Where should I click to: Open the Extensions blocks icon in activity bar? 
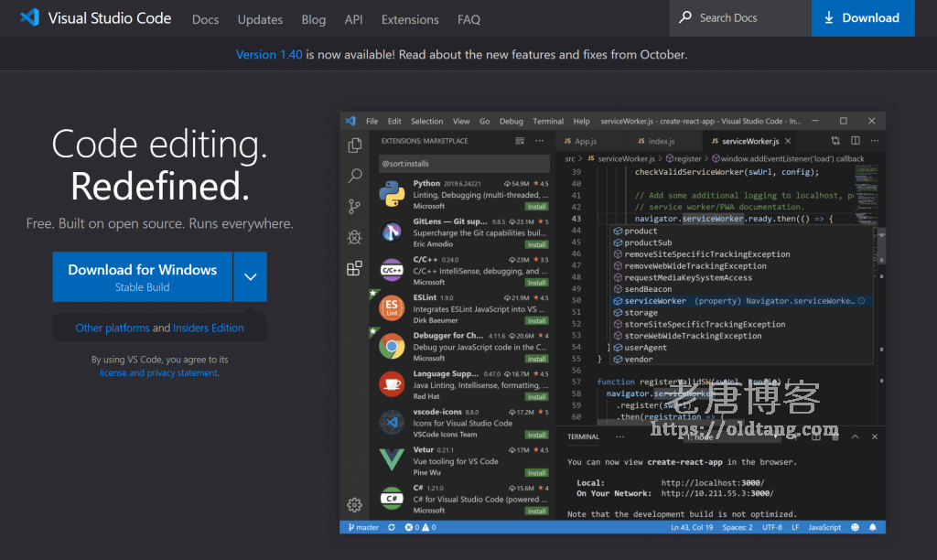tap(354, 268)
